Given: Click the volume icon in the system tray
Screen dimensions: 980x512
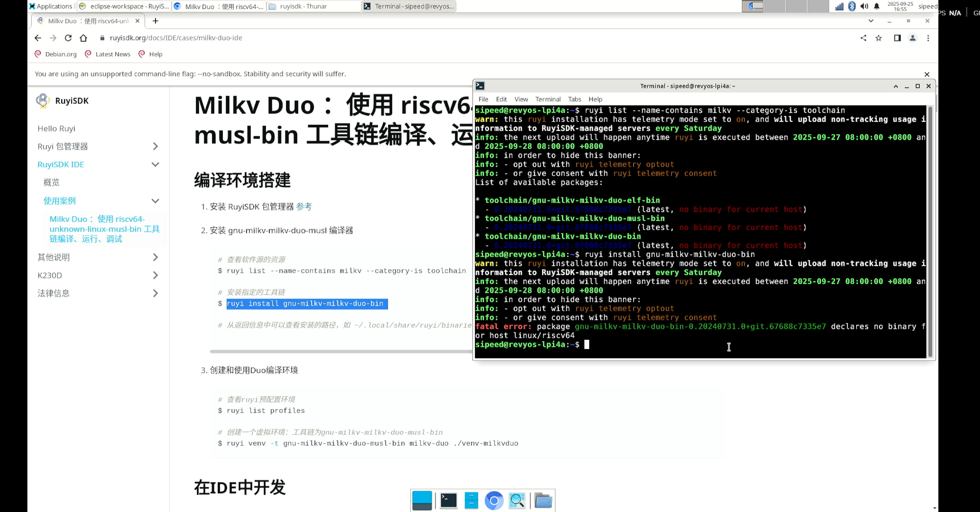Looking at the screenshot, I should point(864,6).
